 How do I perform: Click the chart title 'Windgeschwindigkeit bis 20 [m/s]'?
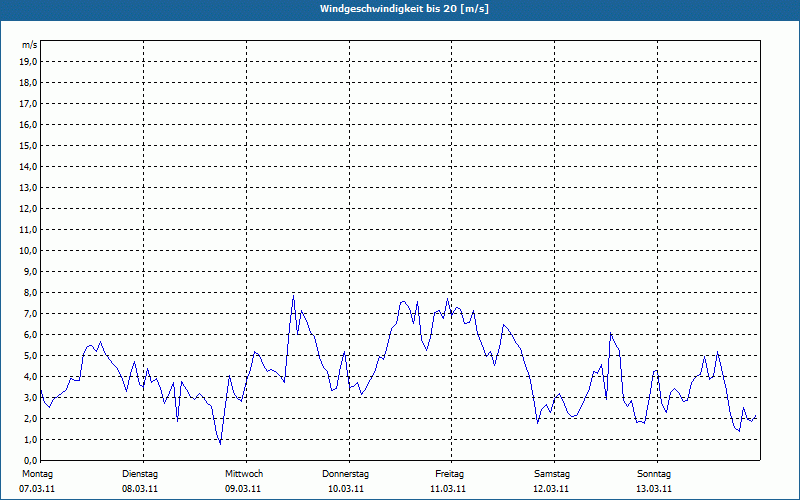[404, 9]
